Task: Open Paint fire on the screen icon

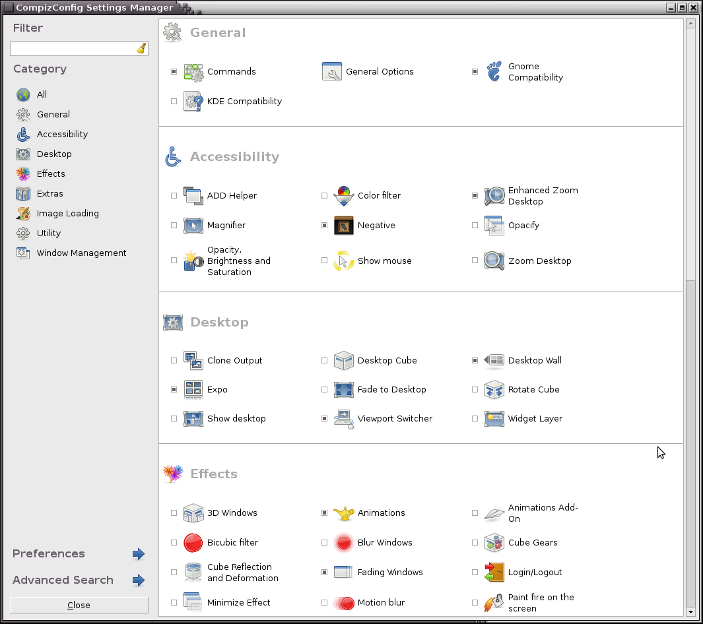Action: [494, 603]
